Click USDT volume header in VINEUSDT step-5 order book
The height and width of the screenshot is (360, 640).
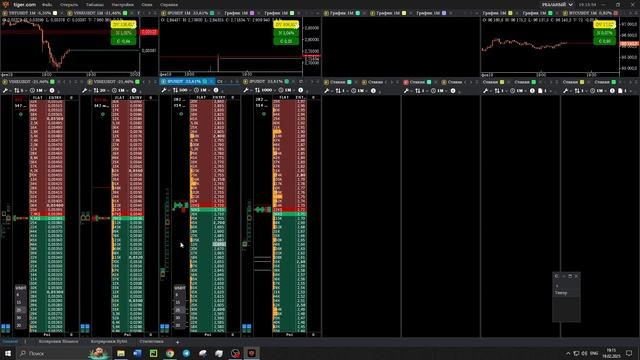pyautogui.click(x=20, y=288)
